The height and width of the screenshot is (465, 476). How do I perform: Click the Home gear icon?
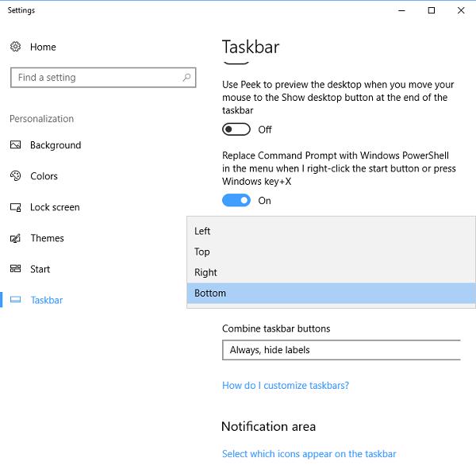(x=15, y=47)
